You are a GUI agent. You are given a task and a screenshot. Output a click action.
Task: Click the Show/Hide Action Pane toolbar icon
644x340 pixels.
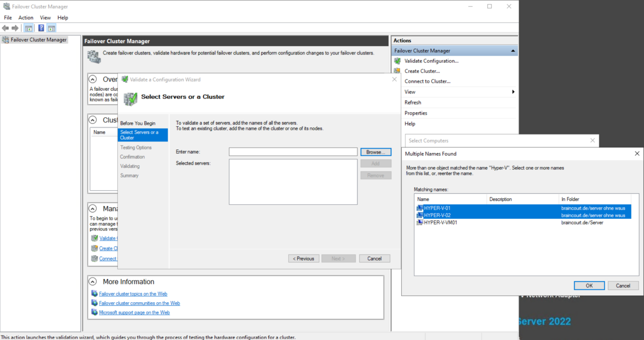(51, 28)
